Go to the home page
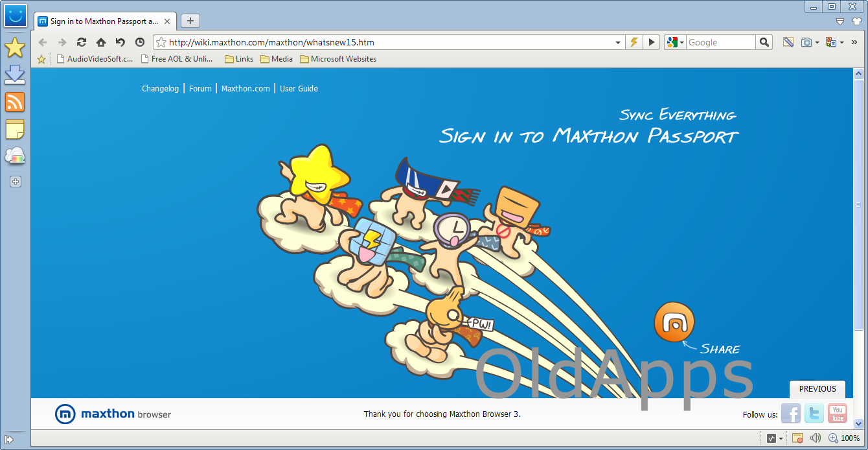The image size is (868, 450). (101, 42)
